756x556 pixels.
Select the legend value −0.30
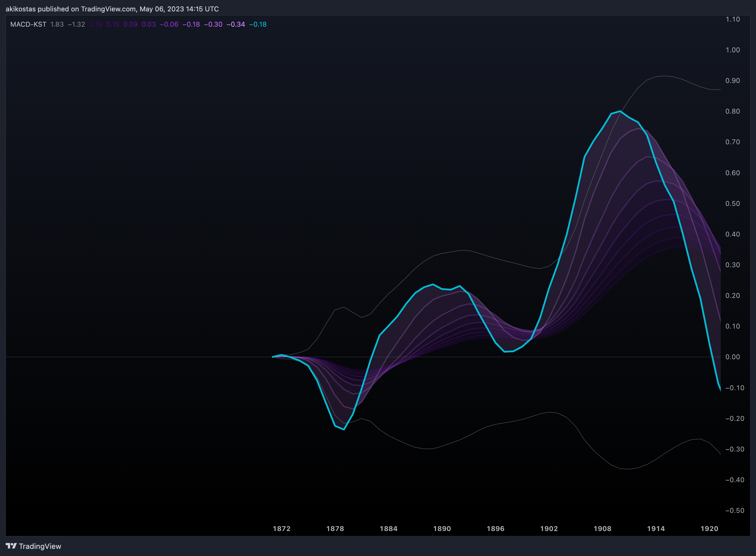pyautogui.click(x=213, y=25)
